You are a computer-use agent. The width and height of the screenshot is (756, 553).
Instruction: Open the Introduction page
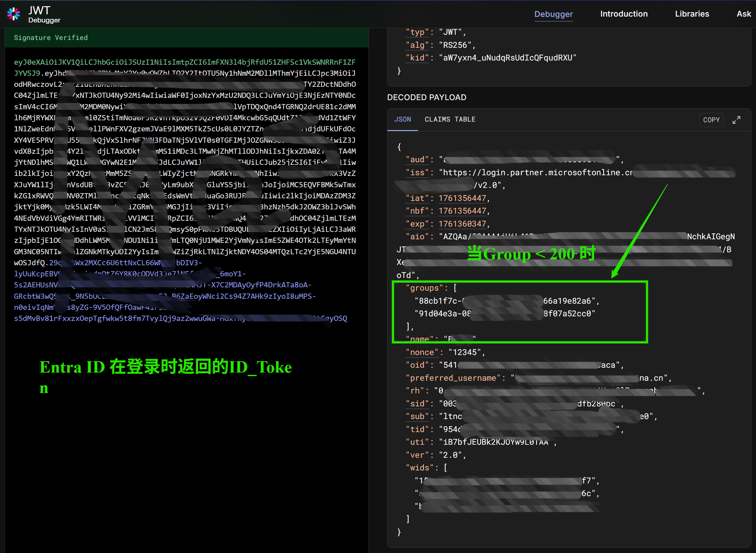tap(623, 14)
